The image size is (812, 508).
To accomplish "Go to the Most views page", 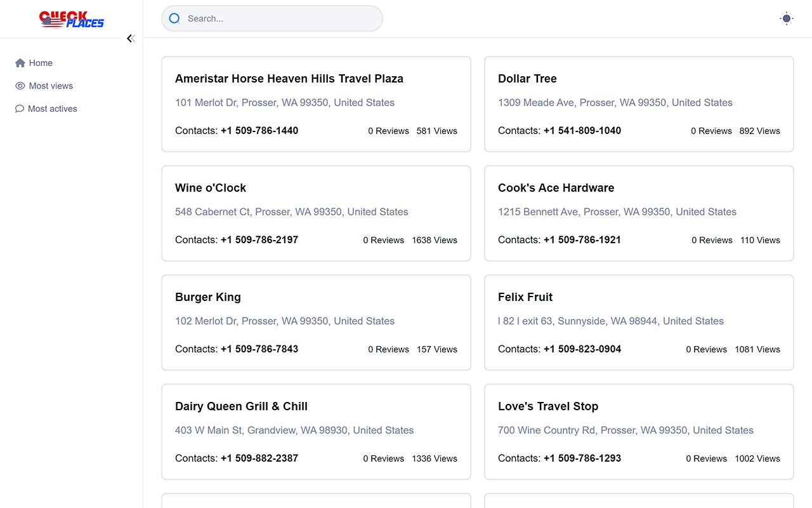I will click(51, 86).
